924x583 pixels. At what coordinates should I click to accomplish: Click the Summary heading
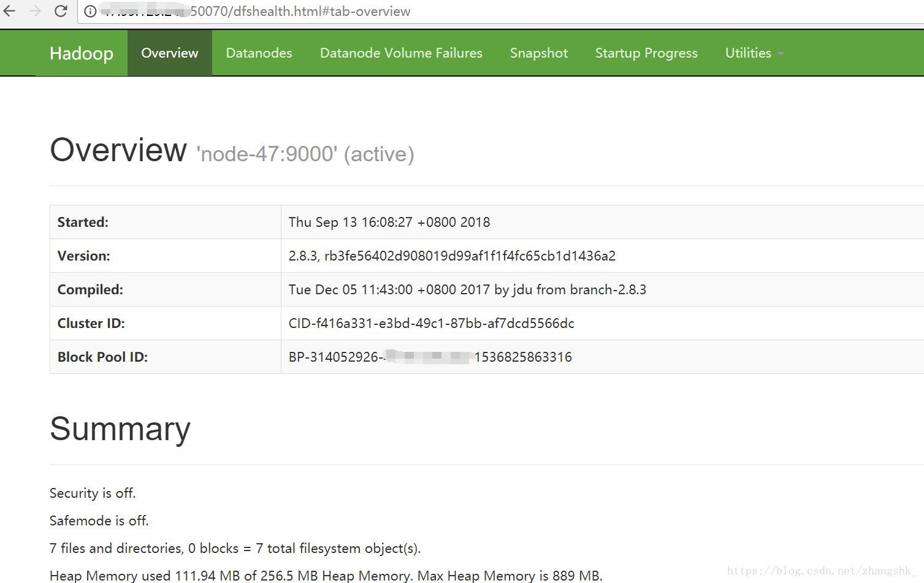click(x=120, y=429)
